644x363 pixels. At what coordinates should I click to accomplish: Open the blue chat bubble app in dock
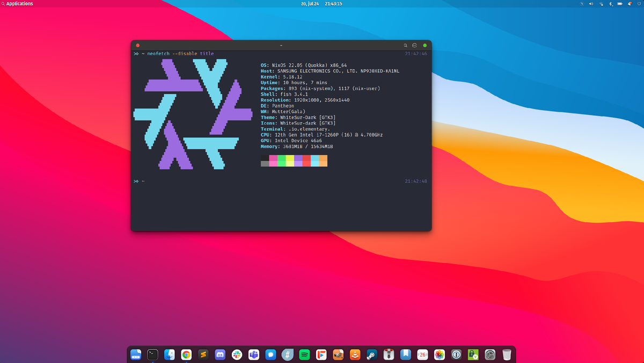(270, 354)
